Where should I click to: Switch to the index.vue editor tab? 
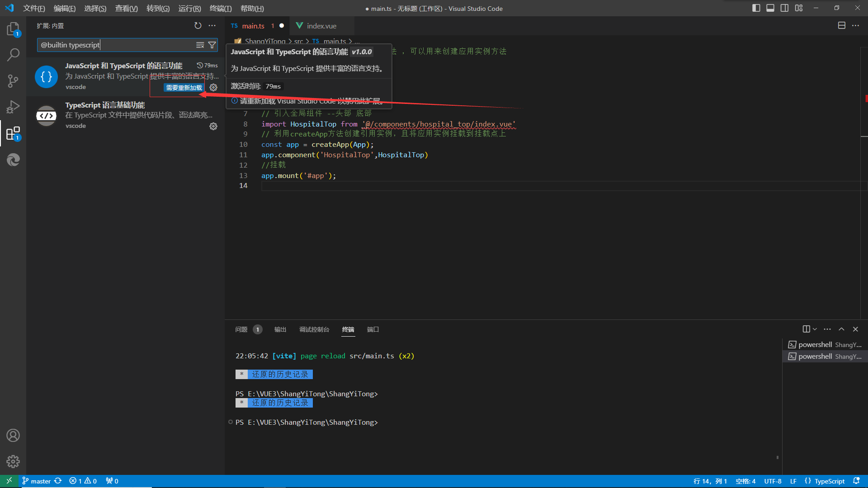pyautogui.click(x=321, y=26)
